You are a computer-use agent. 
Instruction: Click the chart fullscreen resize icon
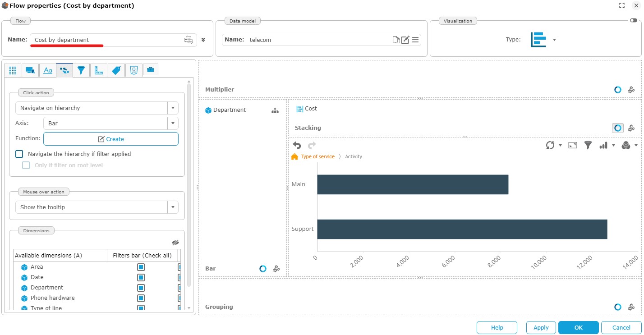(x=572, y=145)
